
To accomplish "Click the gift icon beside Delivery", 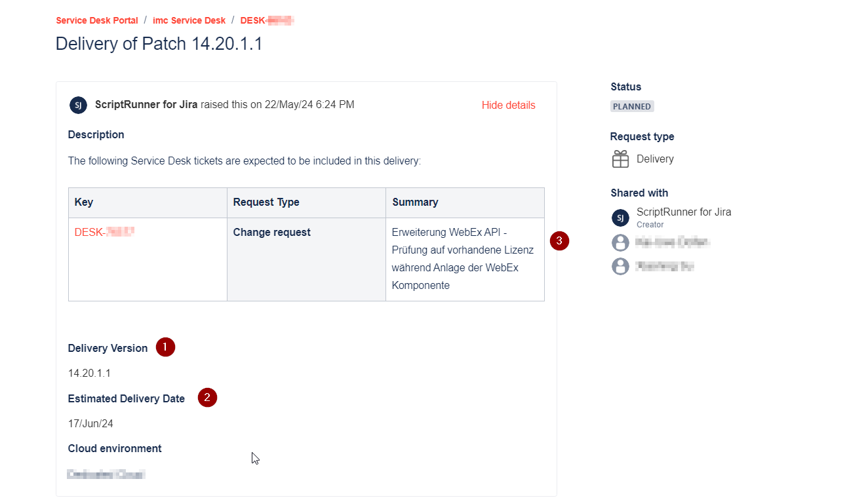I will pos(620,159).
